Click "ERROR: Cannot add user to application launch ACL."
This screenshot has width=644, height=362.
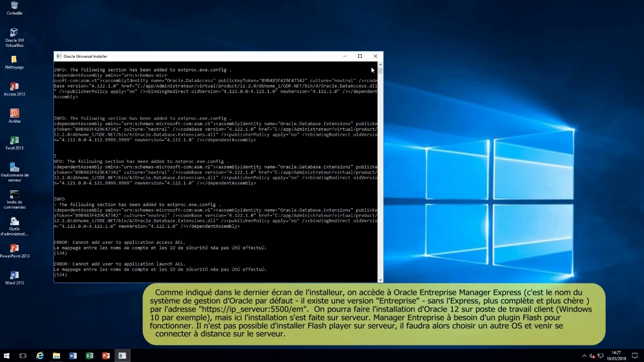[x=120, y=264]
